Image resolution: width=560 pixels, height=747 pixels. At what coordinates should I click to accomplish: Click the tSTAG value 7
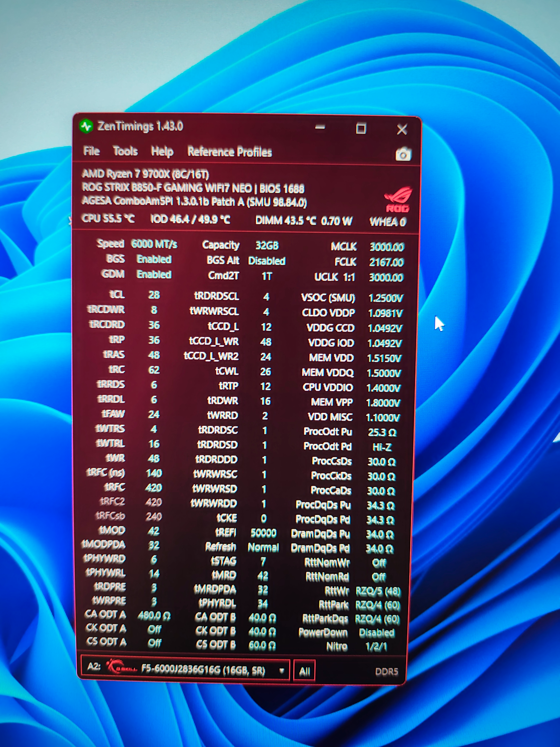click(263, 561)
